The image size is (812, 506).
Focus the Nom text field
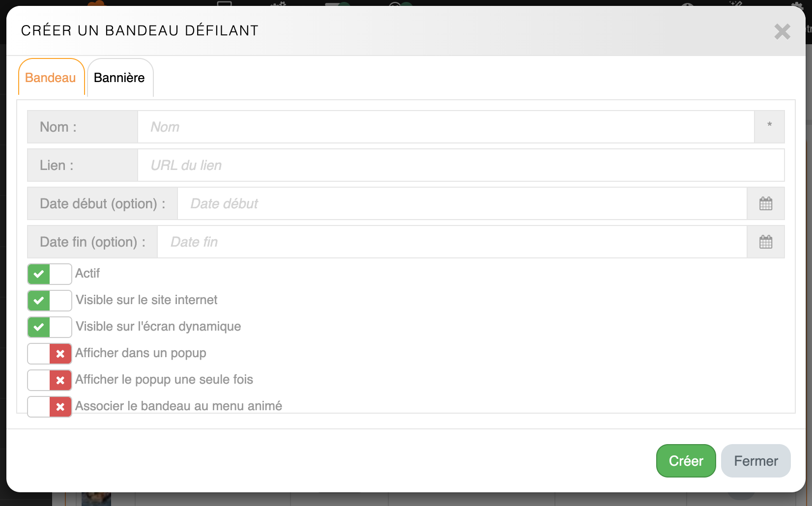[x=445, y=127]
